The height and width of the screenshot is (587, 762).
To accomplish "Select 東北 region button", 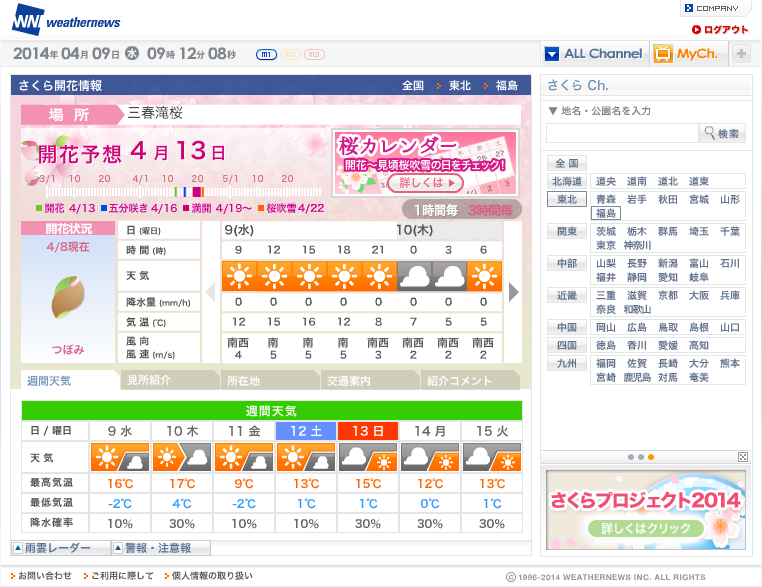I will point(567,199).
